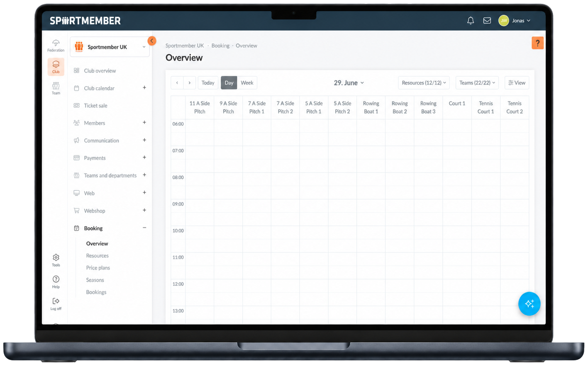Open the messages envelope icon
Screen dimensions: 588x366
click(487, 20)
